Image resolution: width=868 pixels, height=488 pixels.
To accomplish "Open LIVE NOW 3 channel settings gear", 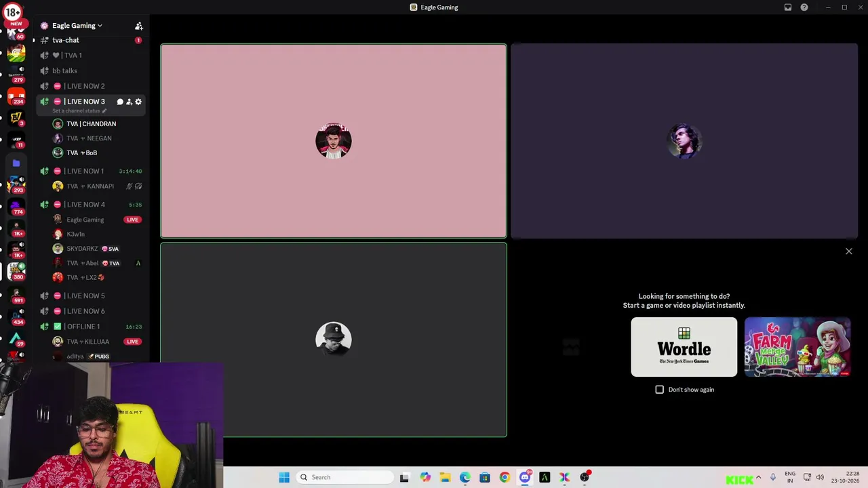I will pyautogui.click(x=138, y=102).
